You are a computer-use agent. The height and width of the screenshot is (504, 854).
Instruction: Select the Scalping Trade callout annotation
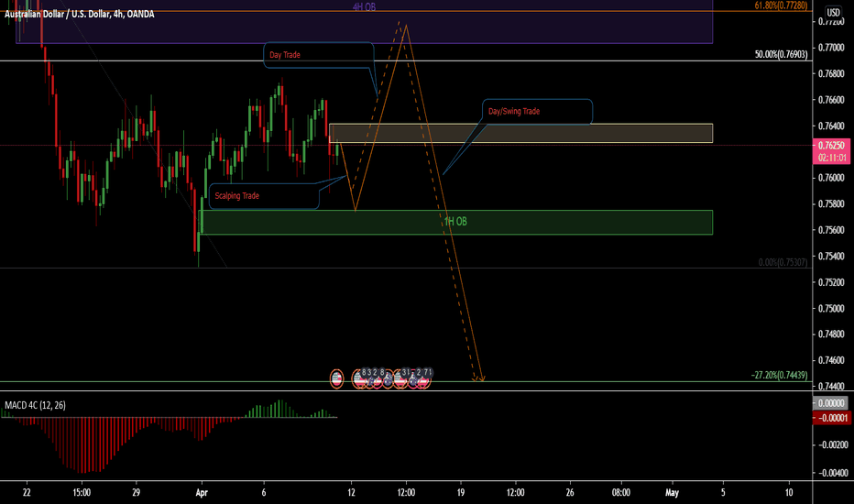tap(264, 196)
